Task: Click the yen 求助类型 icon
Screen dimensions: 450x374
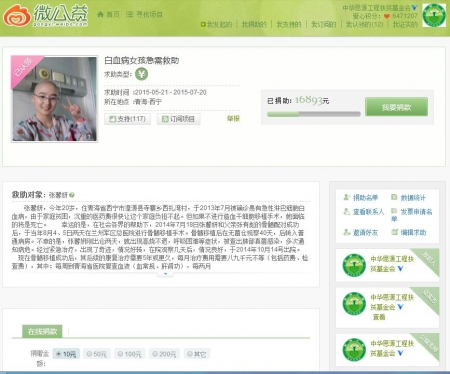Action: click(141, 74)
